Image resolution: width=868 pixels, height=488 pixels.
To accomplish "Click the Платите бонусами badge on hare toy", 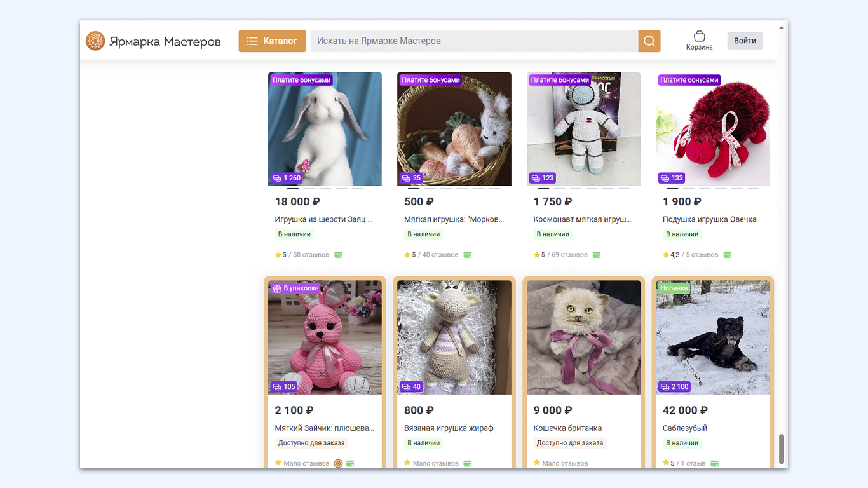I will 301,80.
